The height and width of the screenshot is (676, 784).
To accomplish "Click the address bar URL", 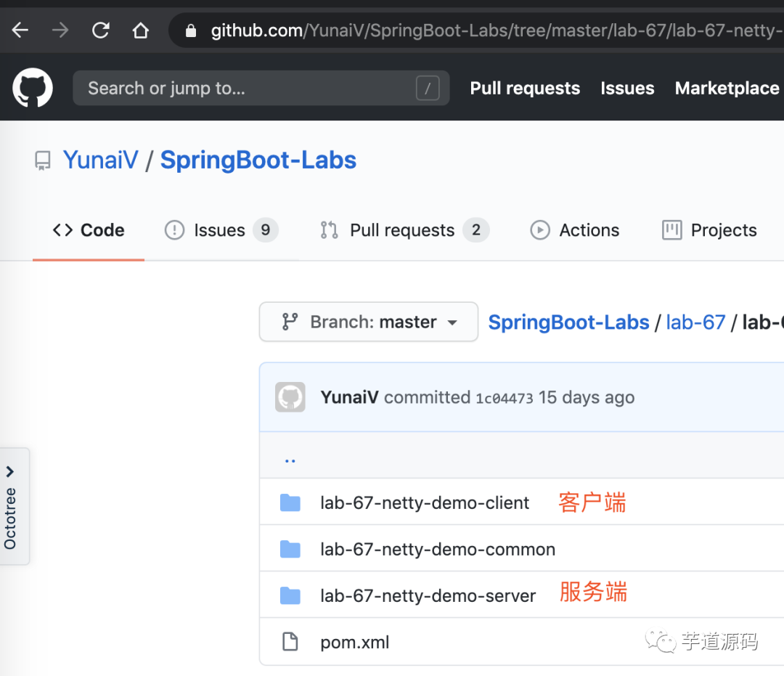I will point(495,30).
